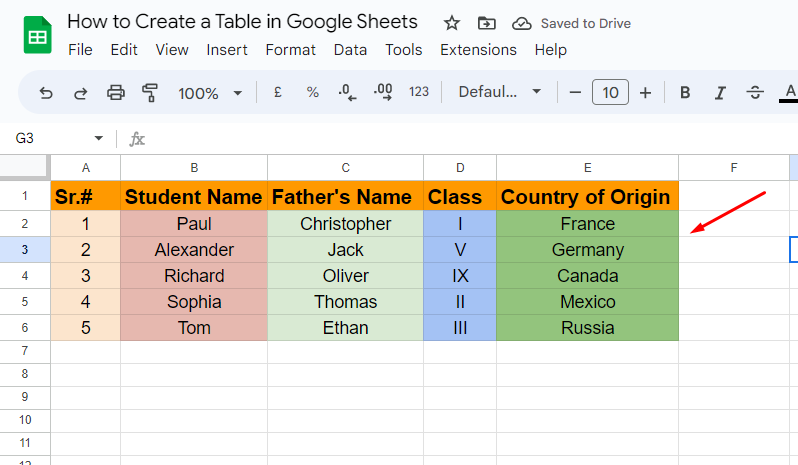Select the cell containing Christopher

click(346, 224)
